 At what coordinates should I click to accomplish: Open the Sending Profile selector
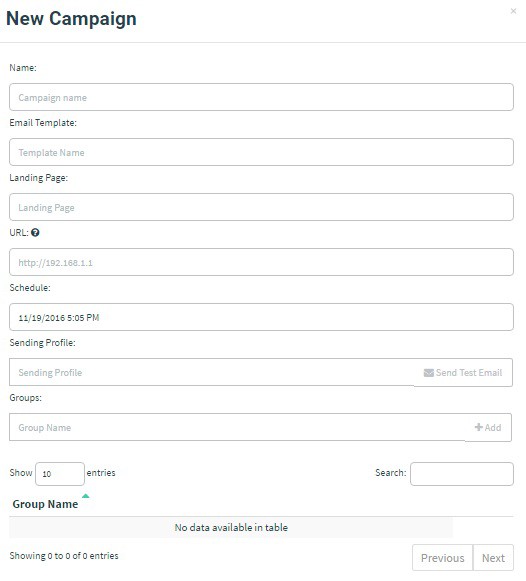click(x=212, y=372)
